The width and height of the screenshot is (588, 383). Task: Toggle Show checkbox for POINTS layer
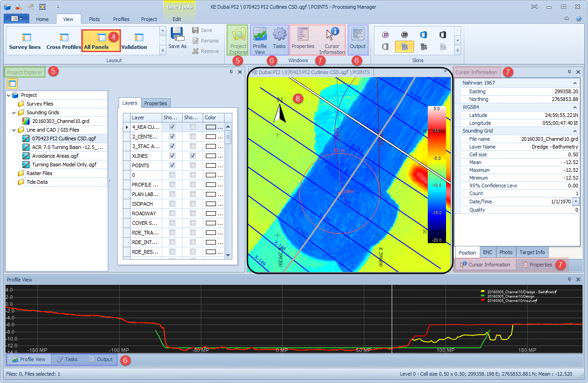click(x=172, y=165)
